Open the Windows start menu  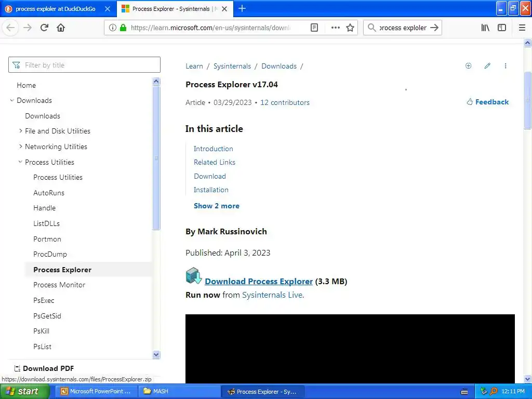click(25, 392)
